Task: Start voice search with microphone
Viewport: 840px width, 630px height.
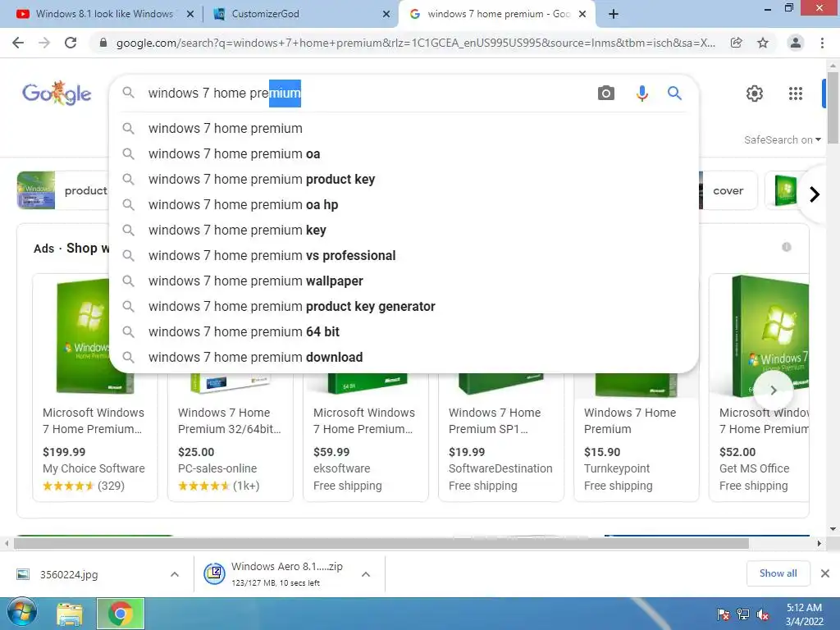Action: pos(641,94)
